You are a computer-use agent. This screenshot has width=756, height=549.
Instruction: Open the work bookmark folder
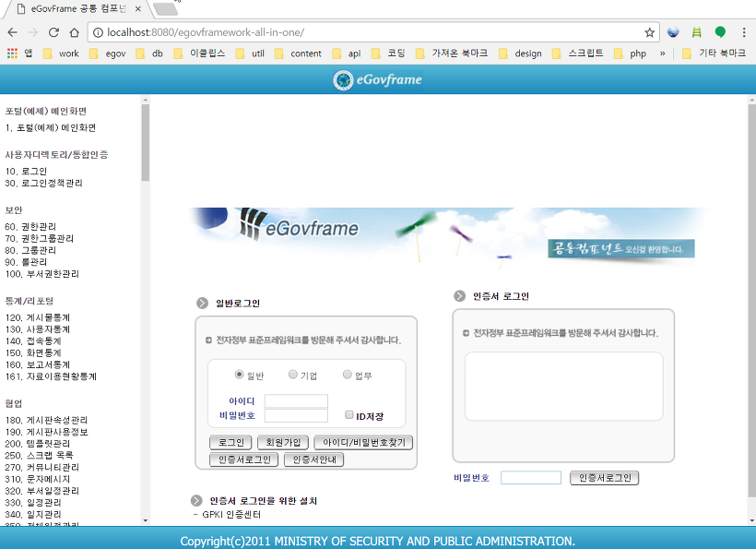[x=61, y=54]
